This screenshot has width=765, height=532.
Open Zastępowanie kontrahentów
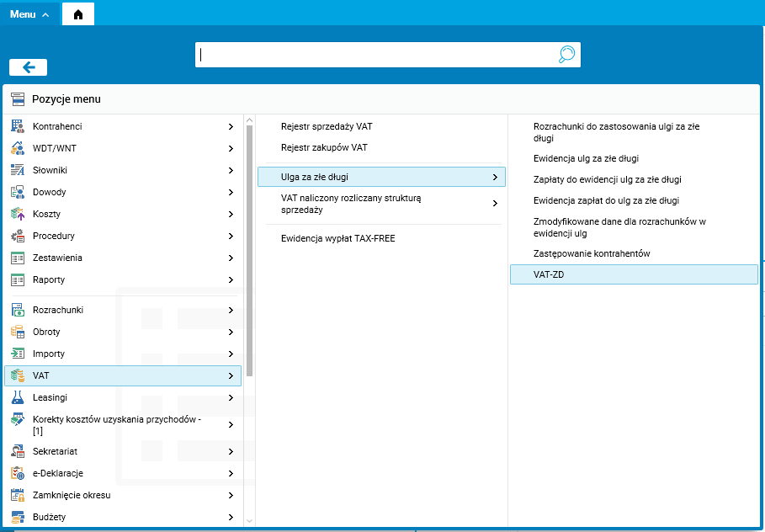(592, 253)
